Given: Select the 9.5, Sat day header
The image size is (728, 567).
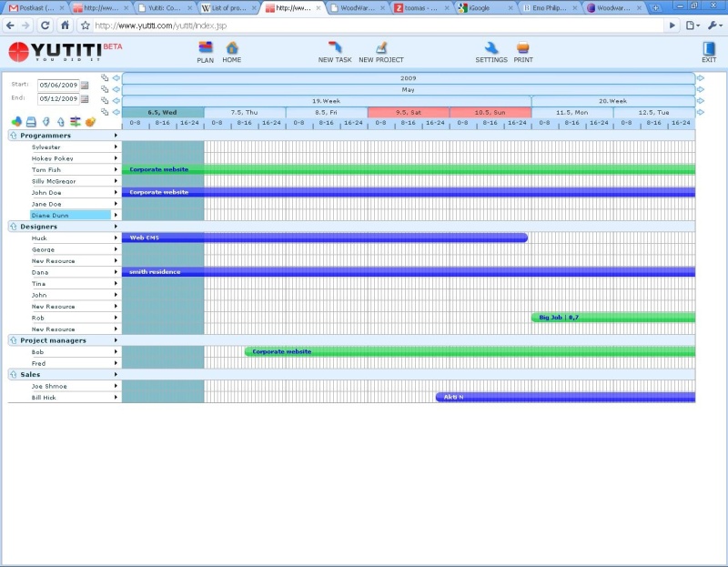Looking at the screenshot, I should click(x=408, y=113).
